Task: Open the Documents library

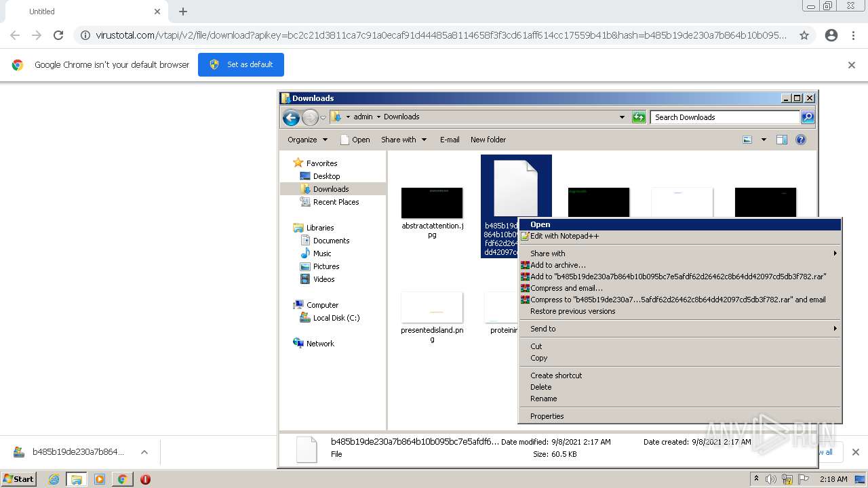Action: (331, 241)
